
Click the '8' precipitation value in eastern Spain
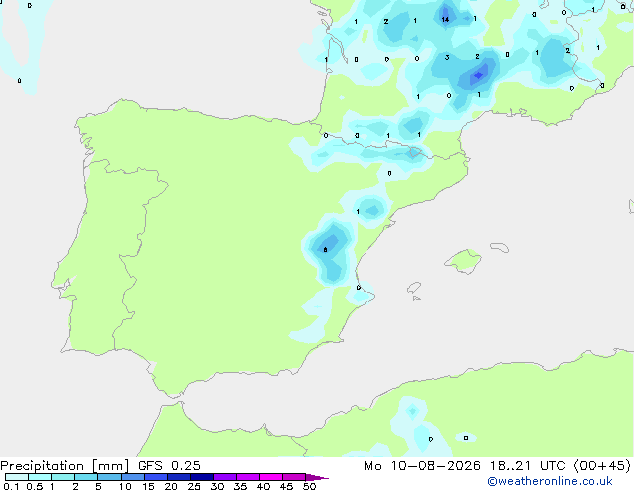coord(325,250)
